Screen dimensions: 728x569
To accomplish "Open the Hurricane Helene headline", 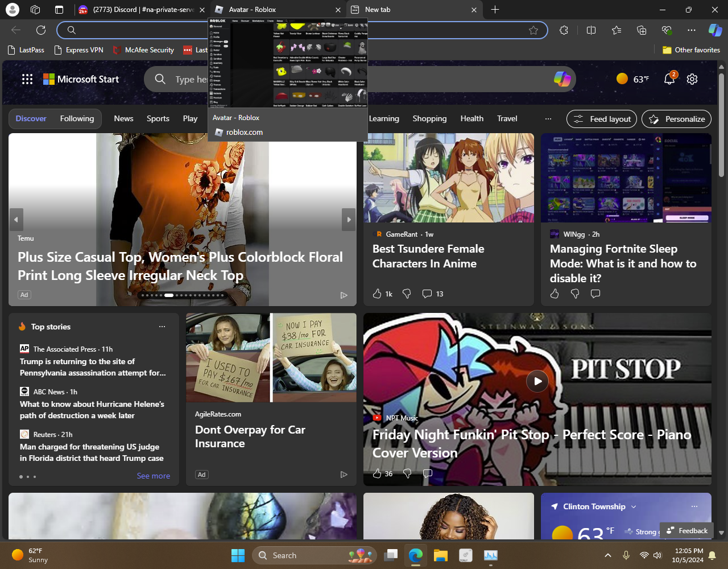I will tap(92, 410).
